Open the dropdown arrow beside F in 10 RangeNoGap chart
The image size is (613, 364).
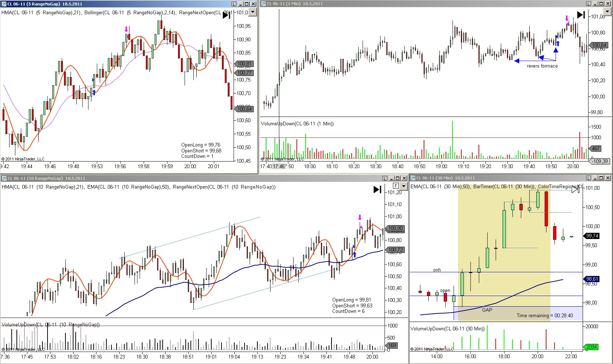coord(404,186)
